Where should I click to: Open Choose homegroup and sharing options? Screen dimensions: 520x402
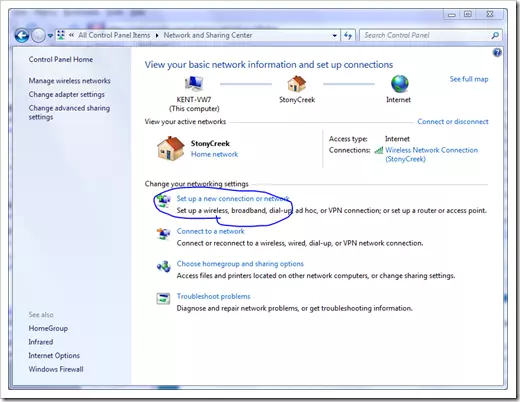pyautogui.click(x=240, y=264)
